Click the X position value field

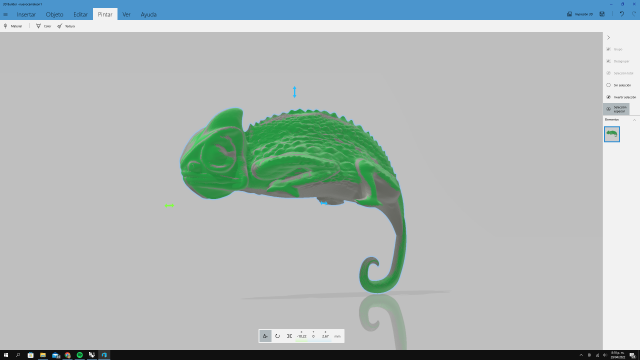(302, 336)
